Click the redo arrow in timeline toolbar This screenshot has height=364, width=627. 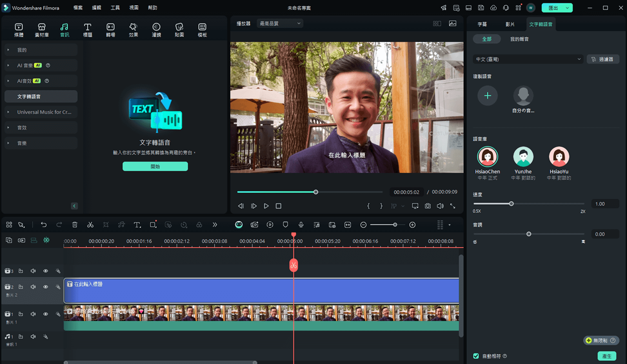pos(59,225)
